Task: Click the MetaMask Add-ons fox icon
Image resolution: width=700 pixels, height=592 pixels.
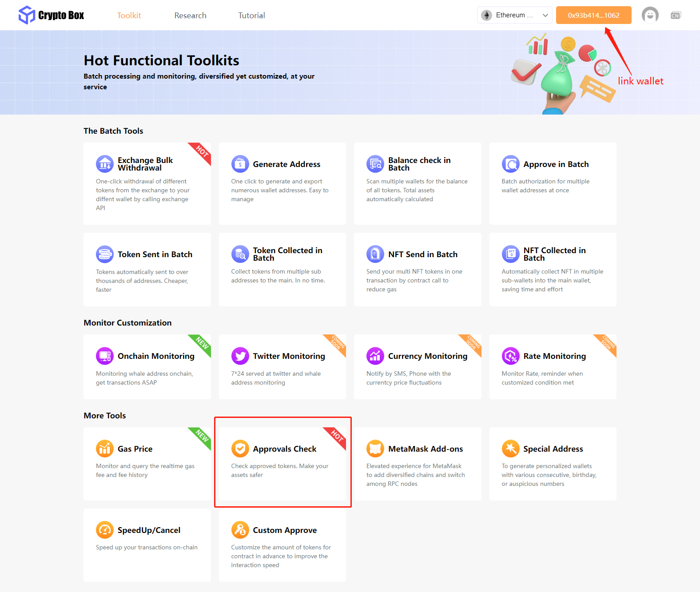Action: click(375, 449)
